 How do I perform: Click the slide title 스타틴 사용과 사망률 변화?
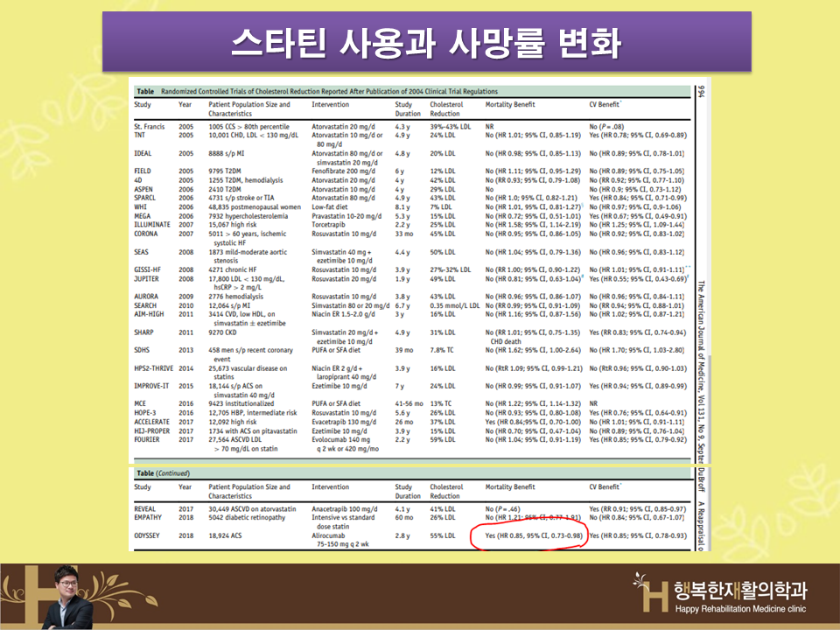click(426, 42)
